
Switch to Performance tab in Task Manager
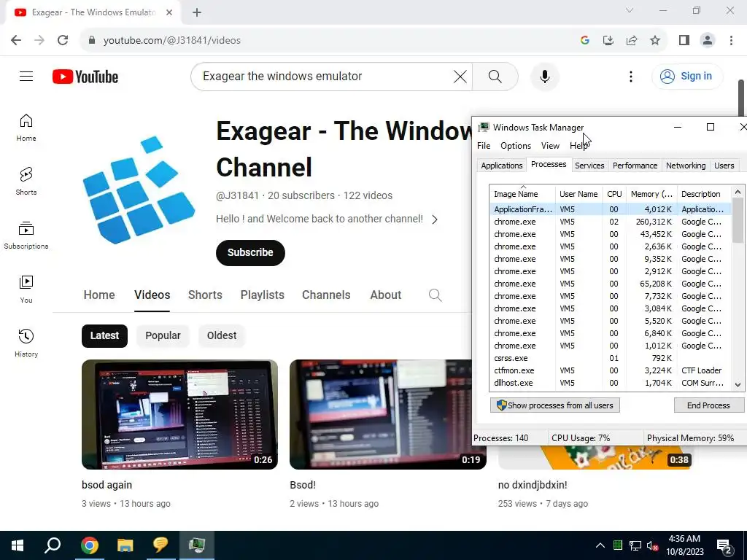coord(635,166)
